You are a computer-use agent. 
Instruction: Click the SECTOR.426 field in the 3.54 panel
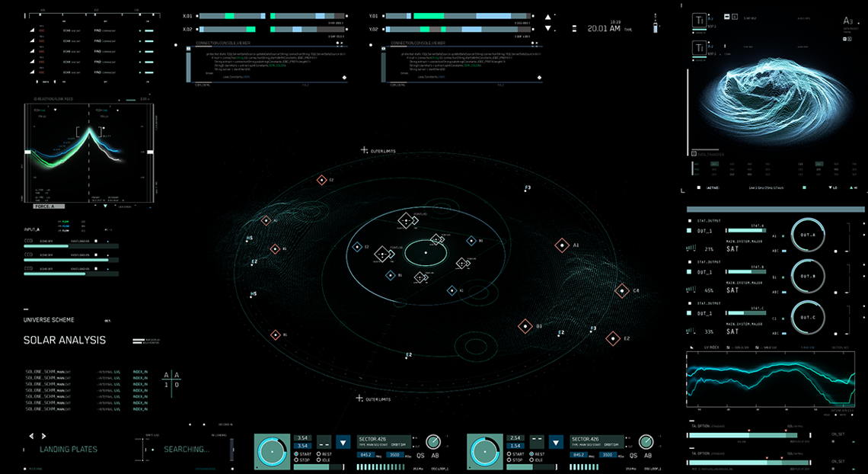coord(384,441)
